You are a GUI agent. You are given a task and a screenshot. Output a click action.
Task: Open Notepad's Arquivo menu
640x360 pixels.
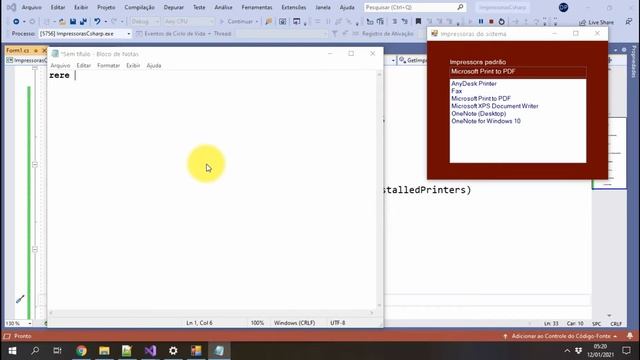tap(60, 65)
